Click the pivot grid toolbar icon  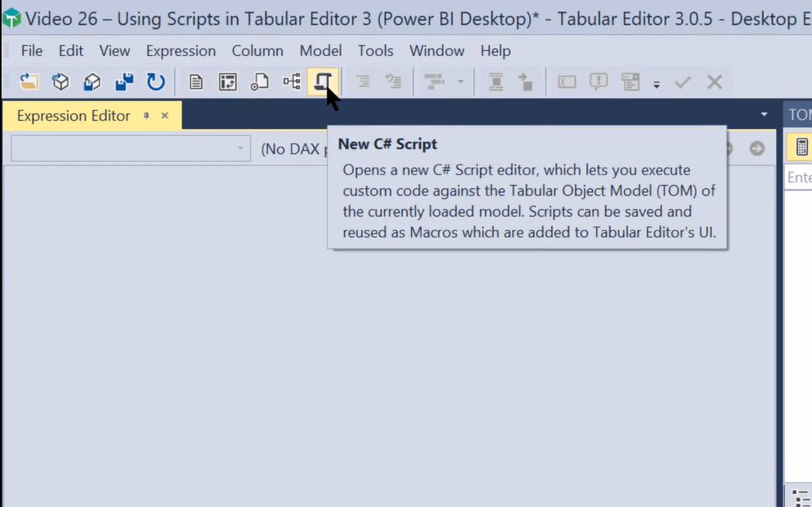[x=228, y=82]
